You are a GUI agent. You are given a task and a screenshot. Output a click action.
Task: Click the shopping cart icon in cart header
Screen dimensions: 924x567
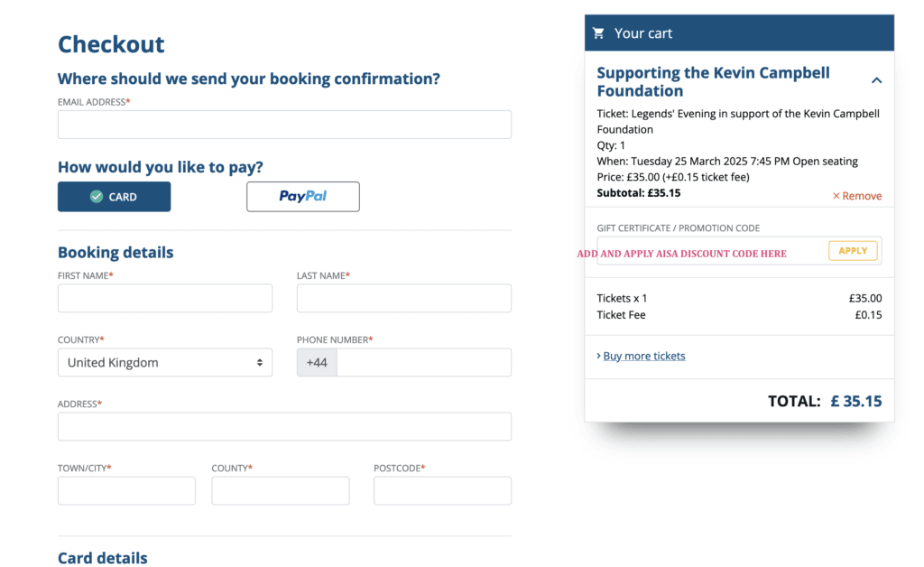point(598,33)
